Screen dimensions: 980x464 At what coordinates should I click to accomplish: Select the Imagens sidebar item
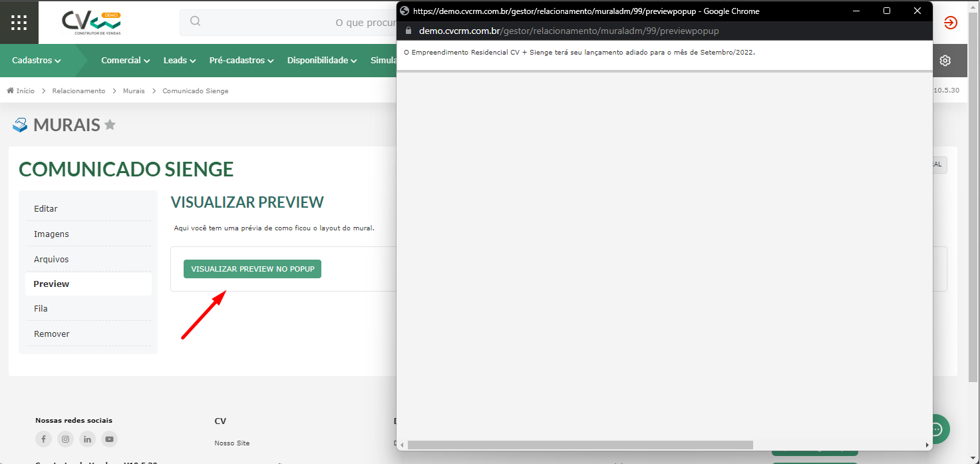pyautogui.click(x=88, y=234)
